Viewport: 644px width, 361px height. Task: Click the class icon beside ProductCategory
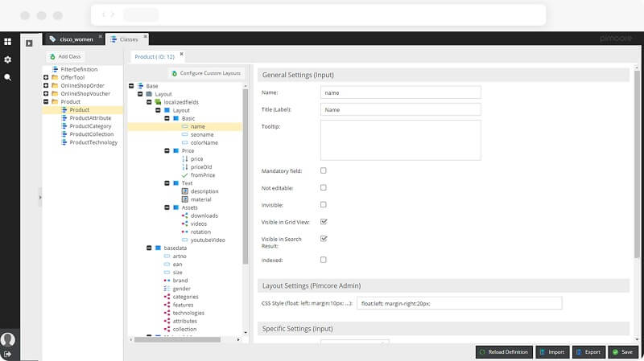64,126
